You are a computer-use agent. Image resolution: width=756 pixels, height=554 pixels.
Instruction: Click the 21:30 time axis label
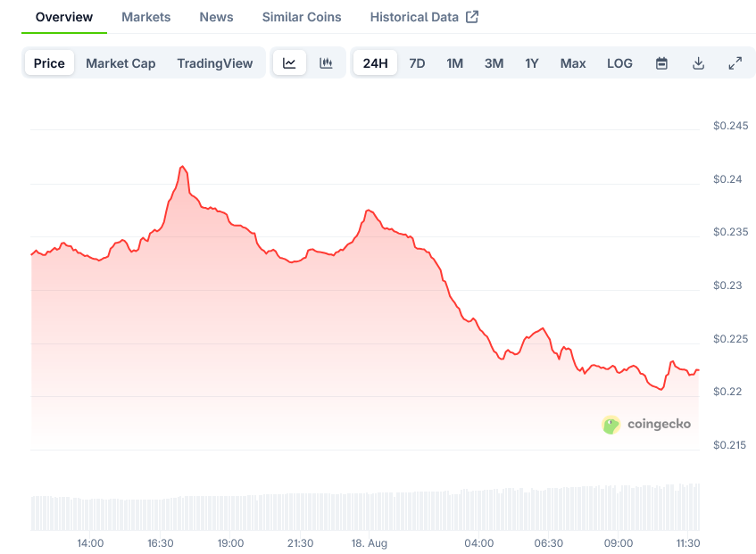point(301,543)
